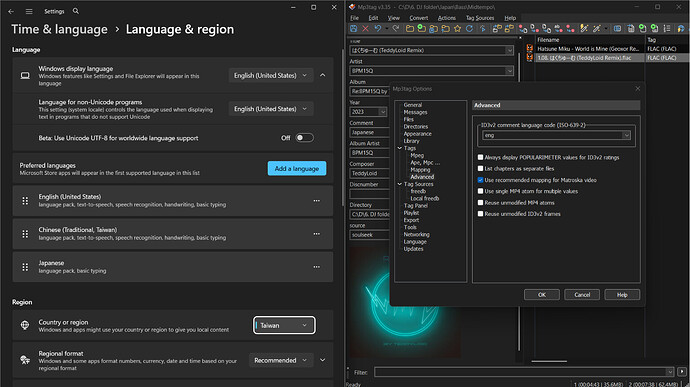Click the Actions (Quick) wand icon
Image resolution: width=690 pixels, height=387 pixels.
[597, 29]
